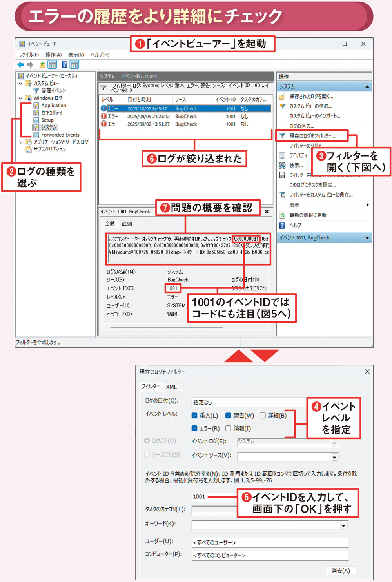Click the folder icon for 保存されたログを開く
Viewport: 392px width, 582px height.
(x=282, y=97)
